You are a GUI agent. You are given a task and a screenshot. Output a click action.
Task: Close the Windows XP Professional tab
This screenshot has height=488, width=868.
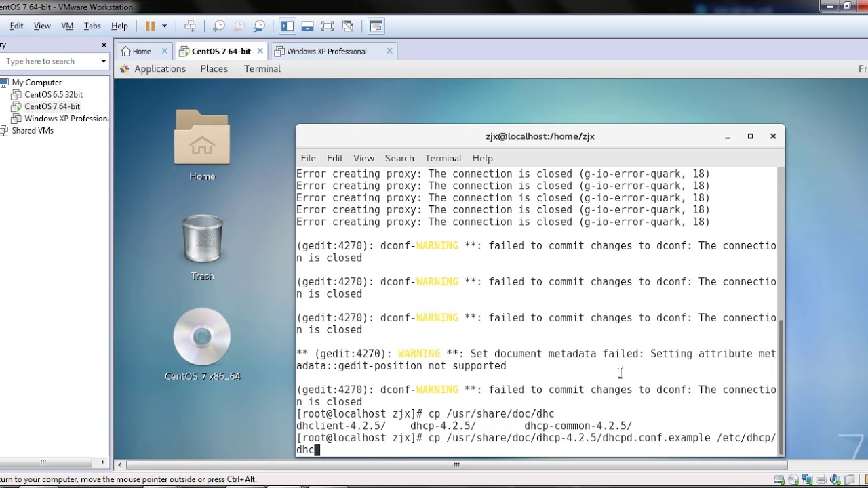[x=389, y=51]
